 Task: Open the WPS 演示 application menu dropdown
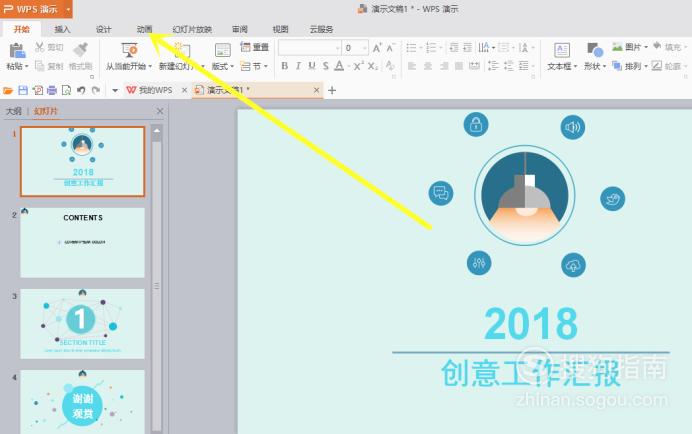(68, 9)
